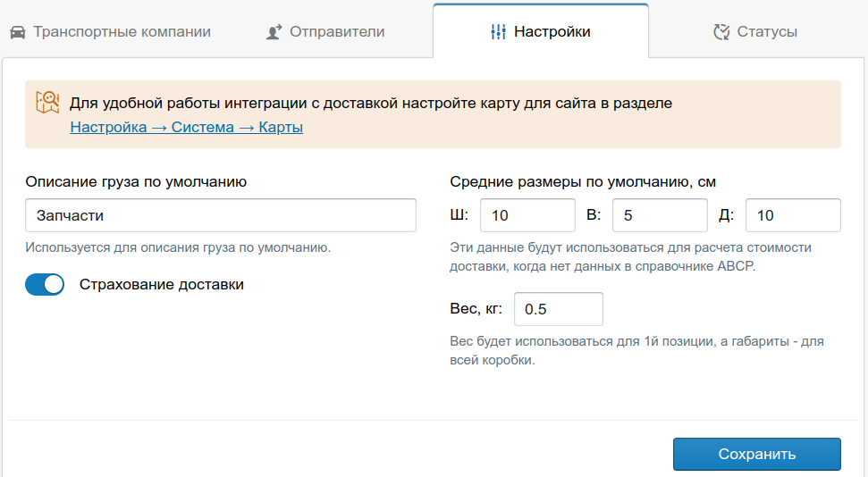Click the В: height input field

(x=660, y=215)
